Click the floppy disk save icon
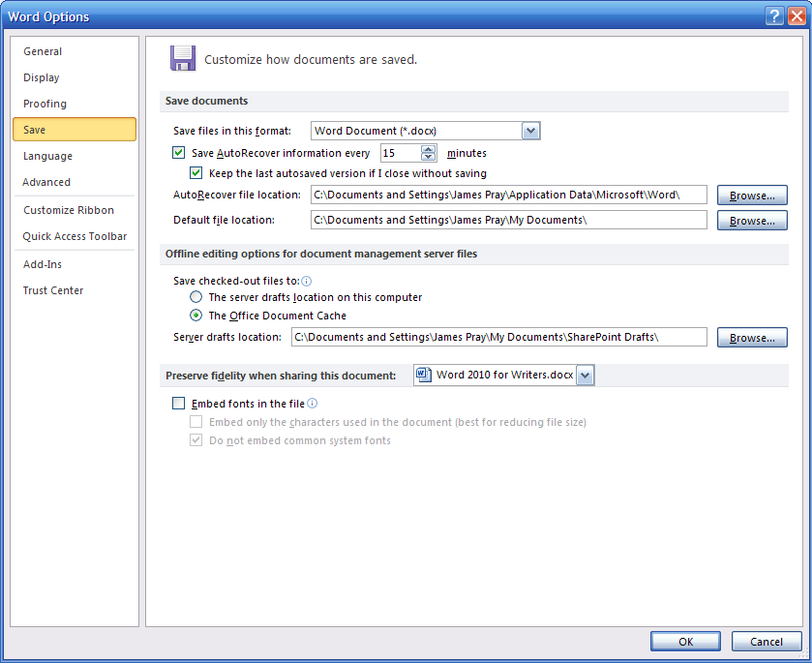This screenshot has width=812, height=663. click(x=183, y=58)
